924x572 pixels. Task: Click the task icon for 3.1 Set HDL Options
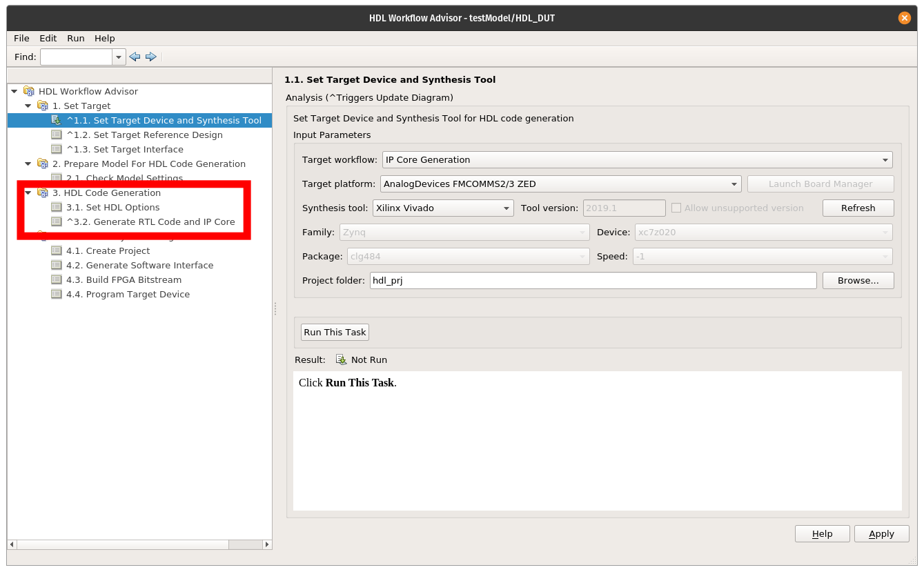(x=57, y=207)
